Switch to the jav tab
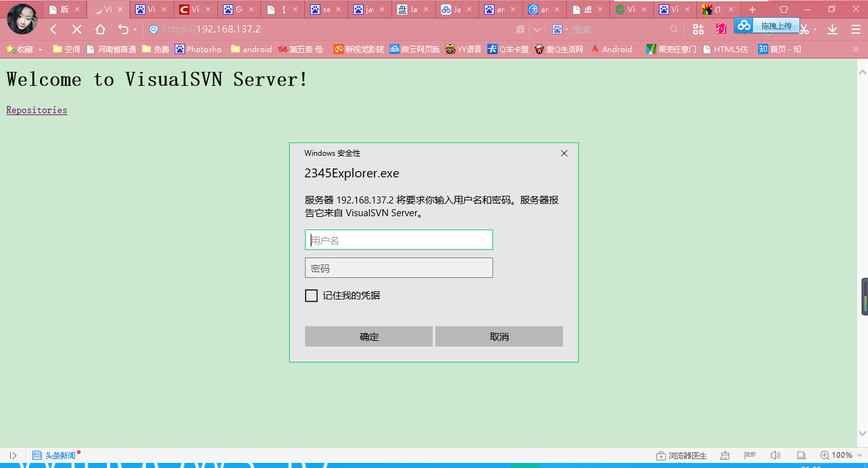 pos(370,10)
